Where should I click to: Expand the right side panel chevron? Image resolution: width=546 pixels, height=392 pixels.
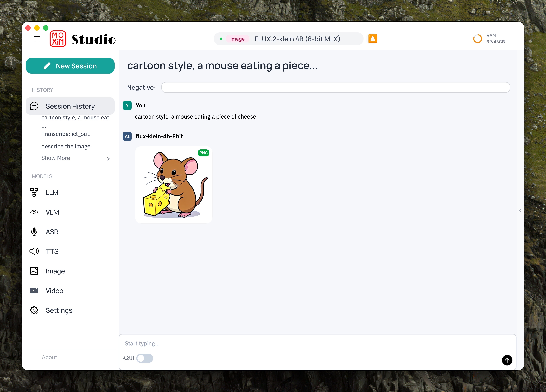[x=520, y=211]
